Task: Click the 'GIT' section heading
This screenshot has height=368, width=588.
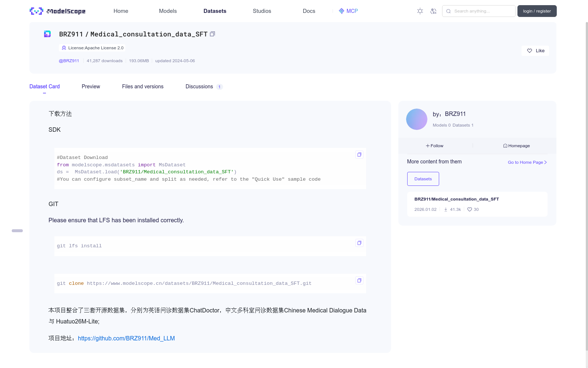Action: click(53, 204)
